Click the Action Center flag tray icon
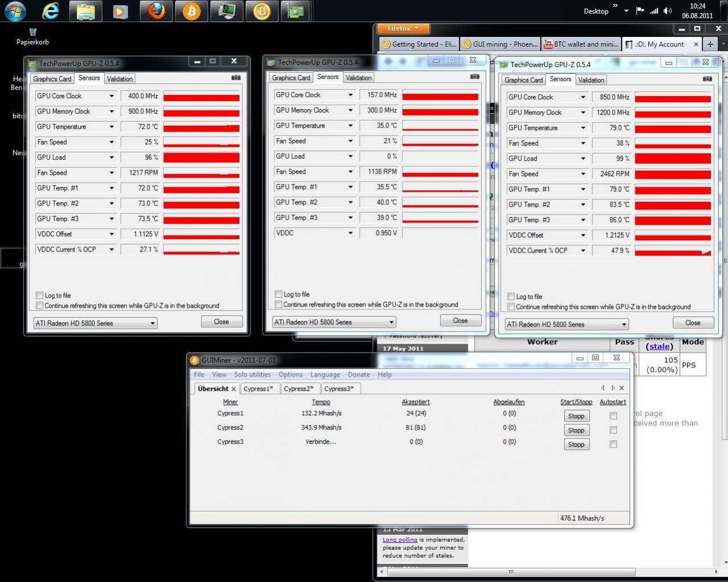Screen dimensions: 728x582 tap(640, 11)
